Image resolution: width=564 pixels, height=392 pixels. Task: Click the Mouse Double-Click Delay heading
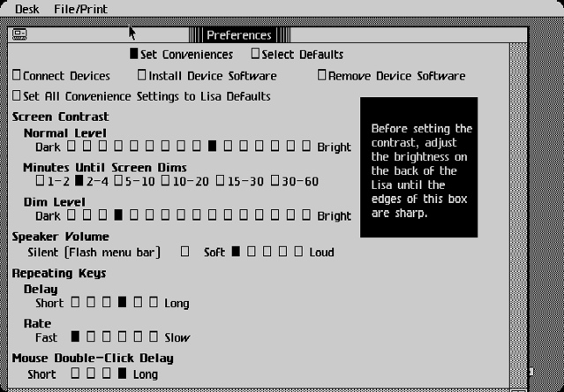[93, 358]
